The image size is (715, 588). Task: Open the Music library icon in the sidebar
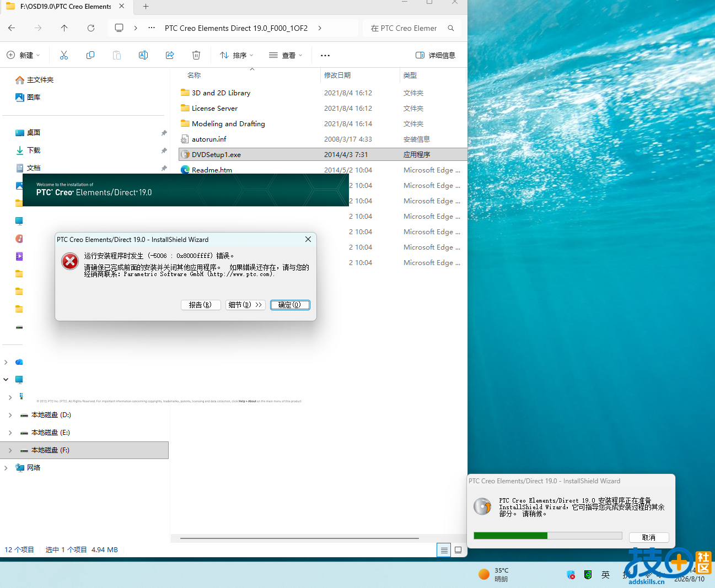(x=19, y=239)
